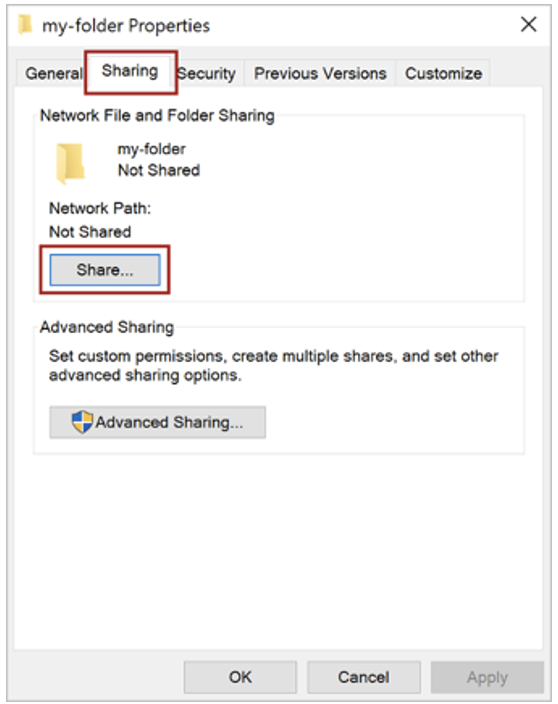Click the Not Shared value under Network Path
This screenshot has width=558, height=704.
90,232
